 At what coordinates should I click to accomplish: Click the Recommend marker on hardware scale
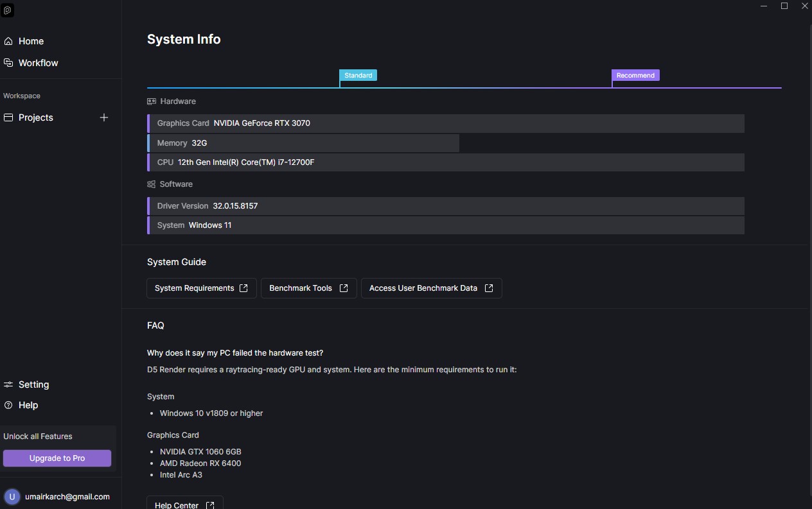coord(635,76)
